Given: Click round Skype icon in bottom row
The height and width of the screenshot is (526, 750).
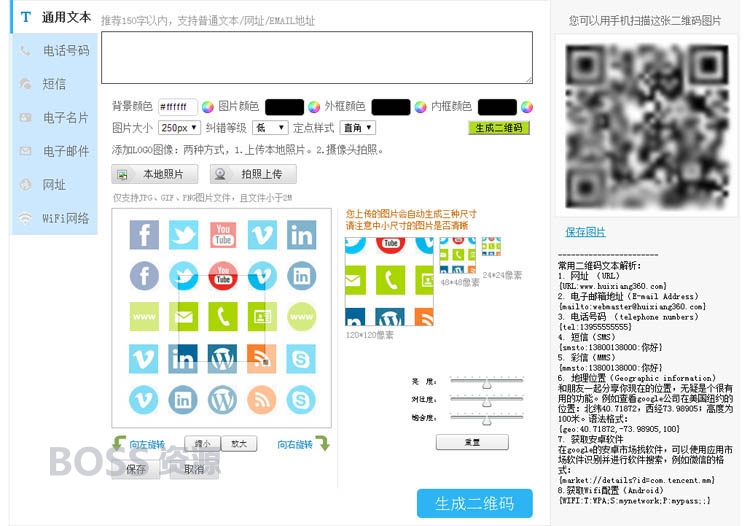Looking at the screenshot, I should pyautogui.click(x=301, y=399).
